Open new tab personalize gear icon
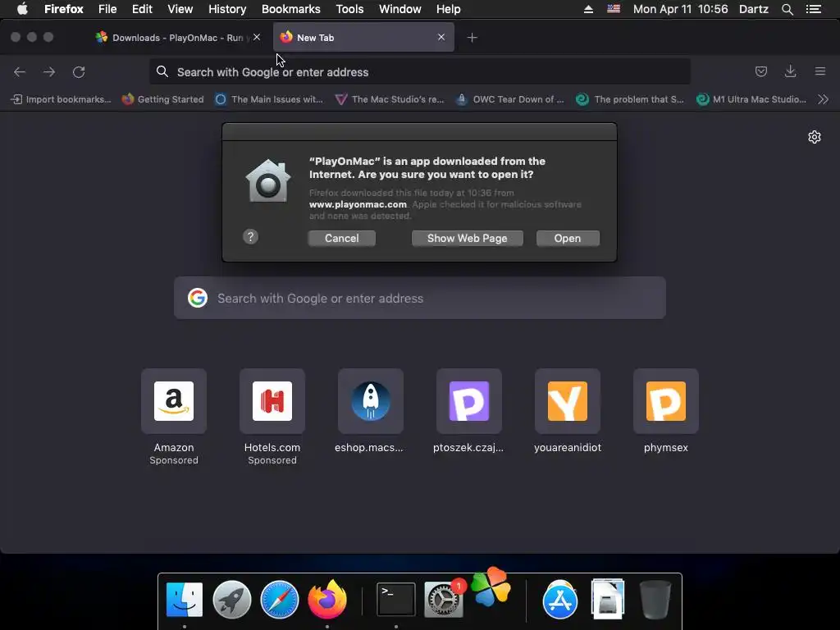Viewport: 840px width, 630px height. pos(815,137)
